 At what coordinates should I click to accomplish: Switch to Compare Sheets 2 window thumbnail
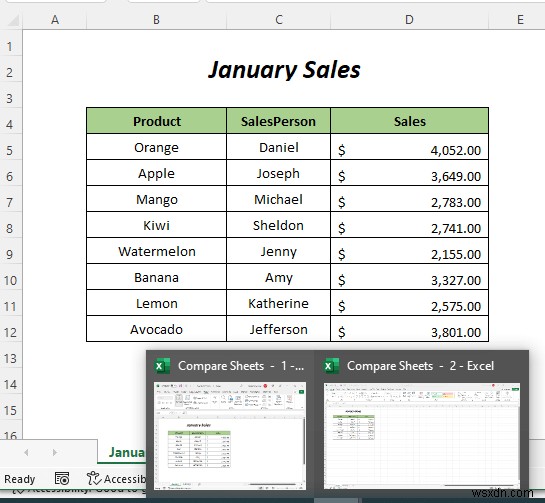coord(422,436)
